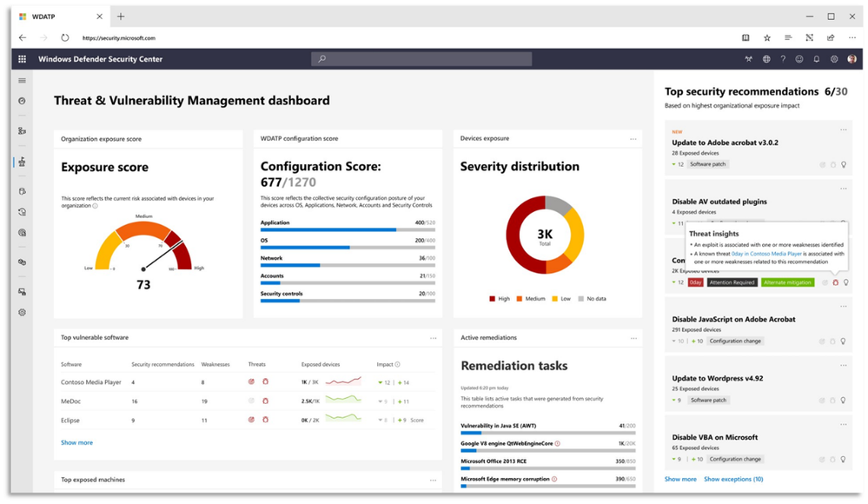
Task: Open ellipsis on Update to Adobe acrobat card
Action: pos(844,130)
